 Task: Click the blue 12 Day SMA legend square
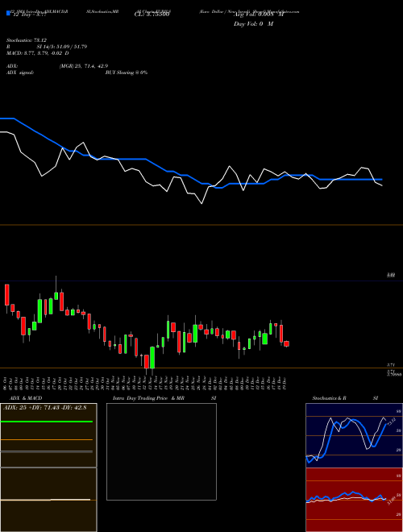click(9, 13)
